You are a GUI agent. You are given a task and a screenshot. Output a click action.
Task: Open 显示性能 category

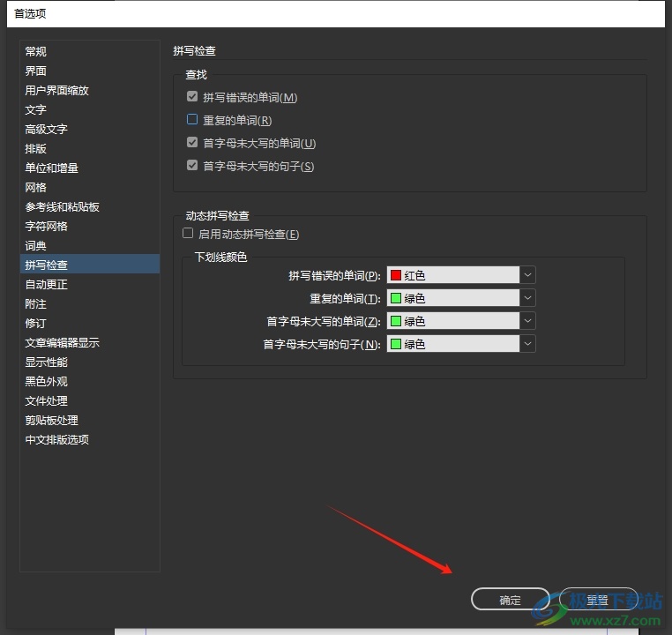point(90,362)
